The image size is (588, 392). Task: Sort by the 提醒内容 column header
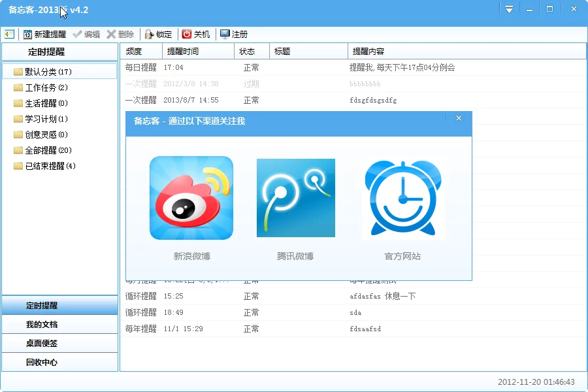[x=467, y=52]
